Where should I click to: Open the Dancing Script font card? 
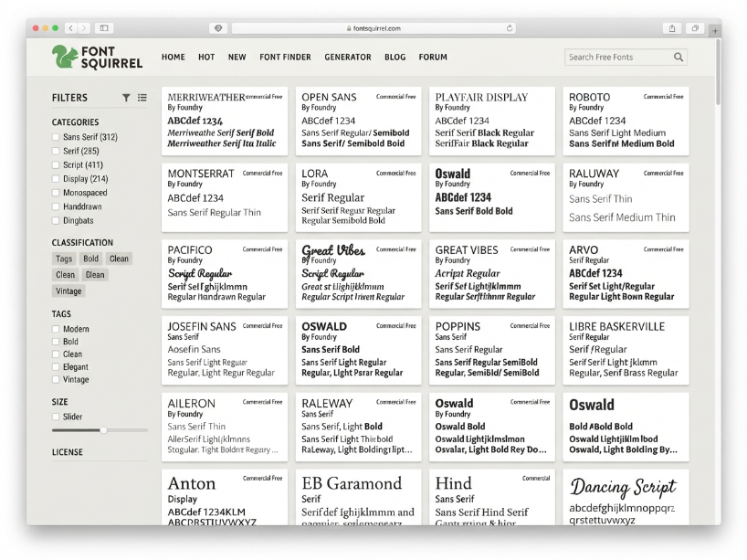click(626, 497)
